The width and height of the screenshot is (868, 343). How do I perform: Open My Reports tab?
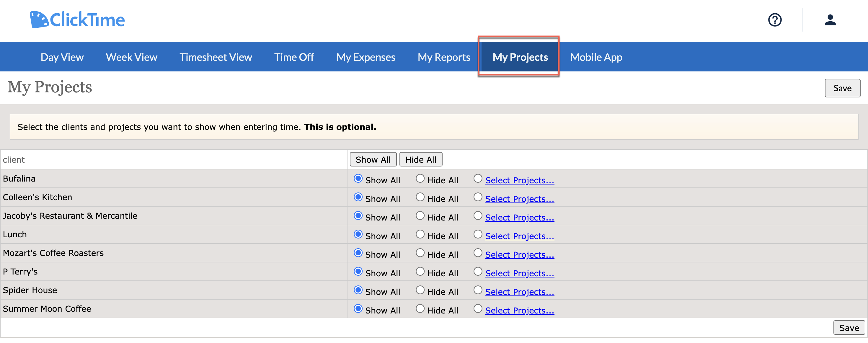(x=444, y=57)
